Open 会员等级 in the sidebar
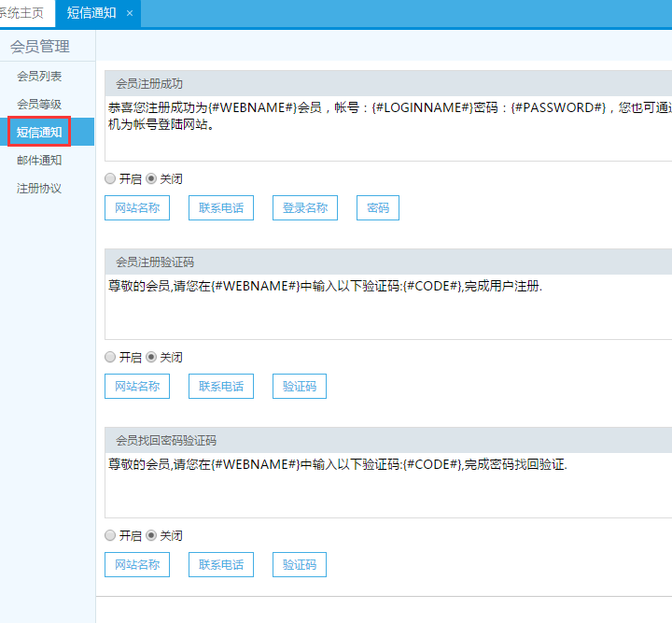The height and width of the screenshot is (623, 672). pyautogui.click(x=39, y=104)
